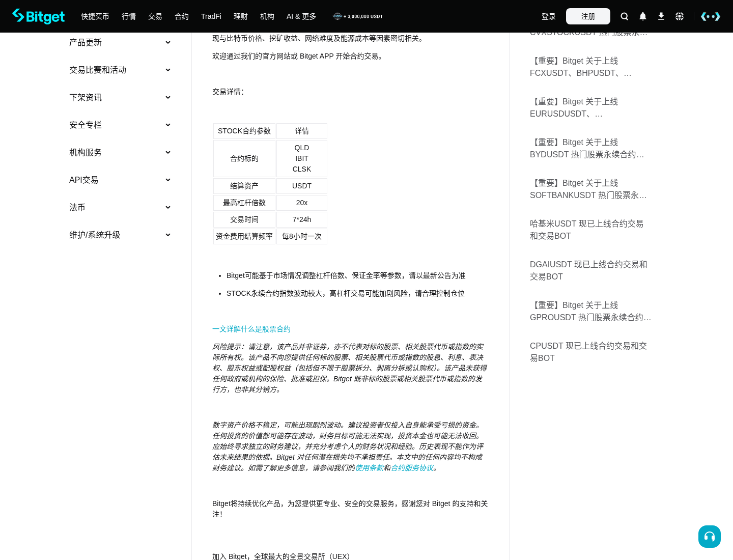
Task: Click 注册 sign-up button
Action: (x=588, y=16)
